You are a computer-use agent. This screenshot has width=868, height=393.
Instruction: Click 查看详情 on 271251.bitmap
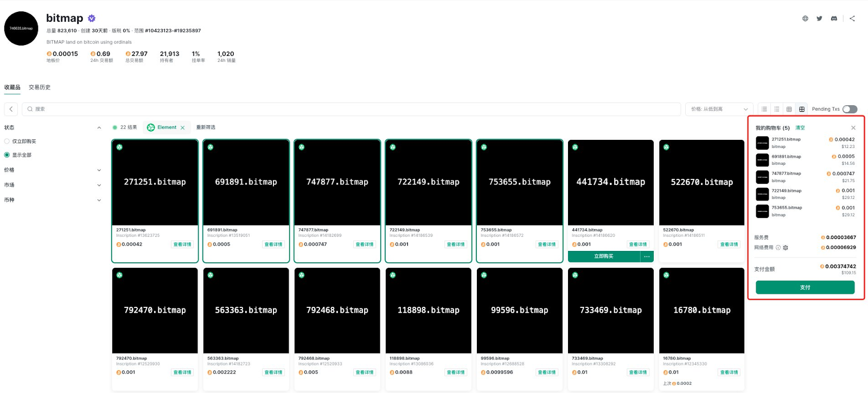(182, 244)
